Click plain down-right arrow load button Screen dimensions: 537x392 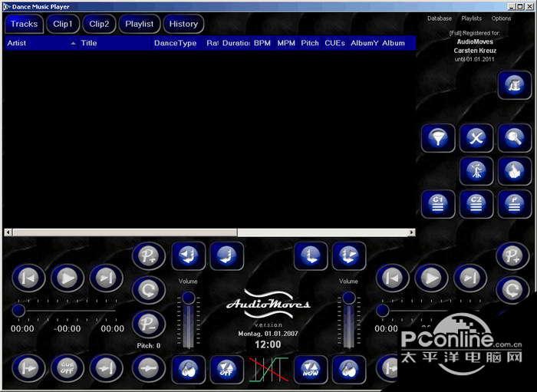pos(310,256)
